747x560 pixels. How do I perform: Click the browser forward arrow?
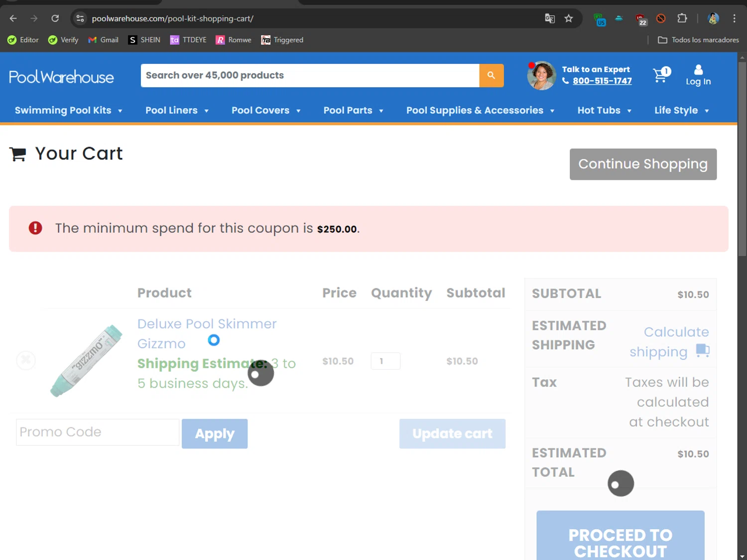pyautogui.click(x=34, y=18)
